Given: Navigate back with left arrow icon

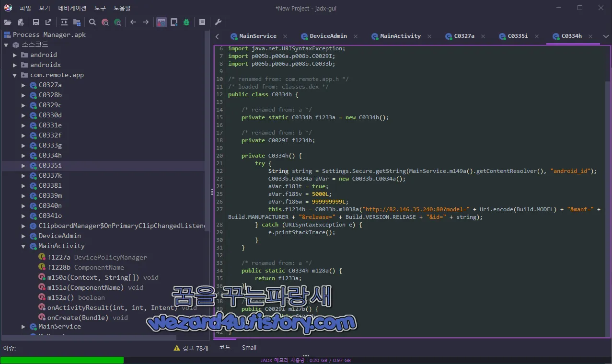Looking at the screenshot, I should click(x=133, y=22).
